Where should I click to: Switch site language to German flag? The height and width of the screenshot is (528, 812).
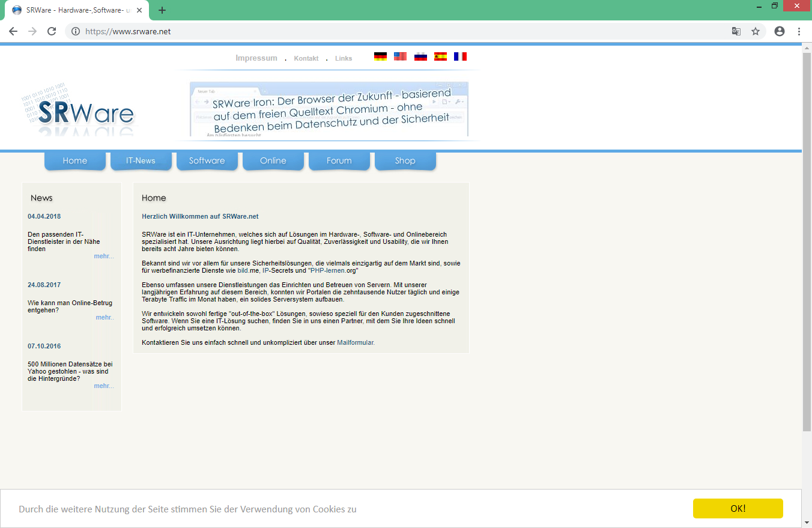(x=380, y=56)
